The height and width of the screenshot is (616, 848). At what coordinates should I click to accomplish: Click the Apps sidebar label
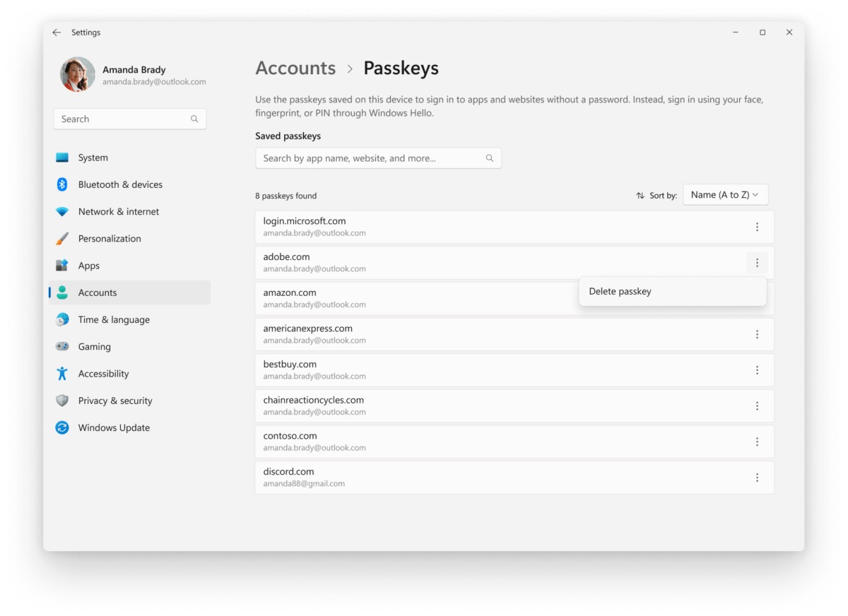click(x=89, y=266)
